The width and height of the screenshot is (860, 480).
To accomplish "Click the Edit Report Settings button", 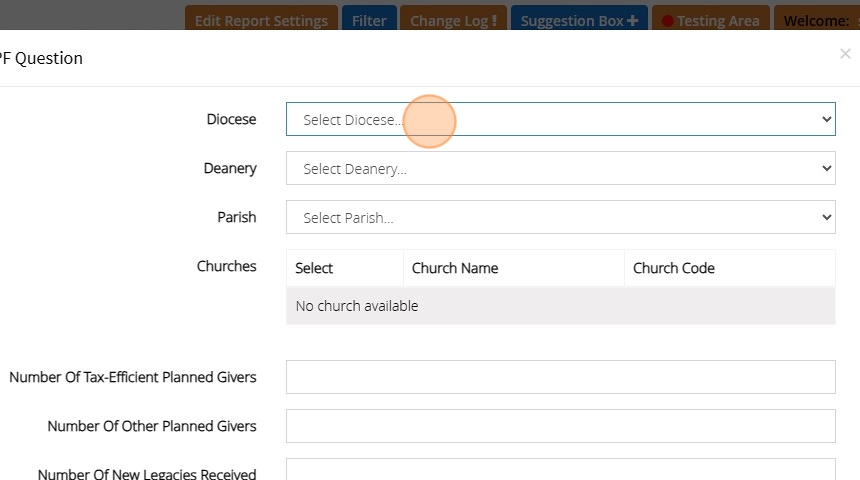I will (x=261, y=21).
